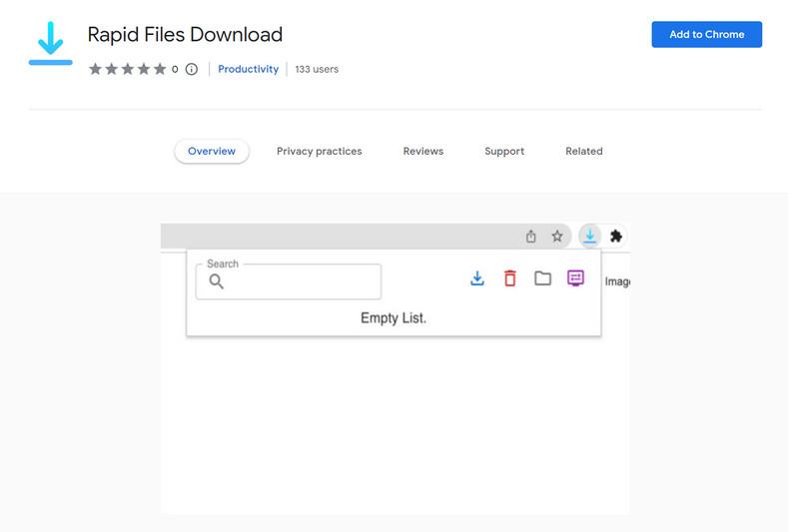Click the Rapid Files Download title
Viewport: 788px width, 532px height.
click(185, 35)
